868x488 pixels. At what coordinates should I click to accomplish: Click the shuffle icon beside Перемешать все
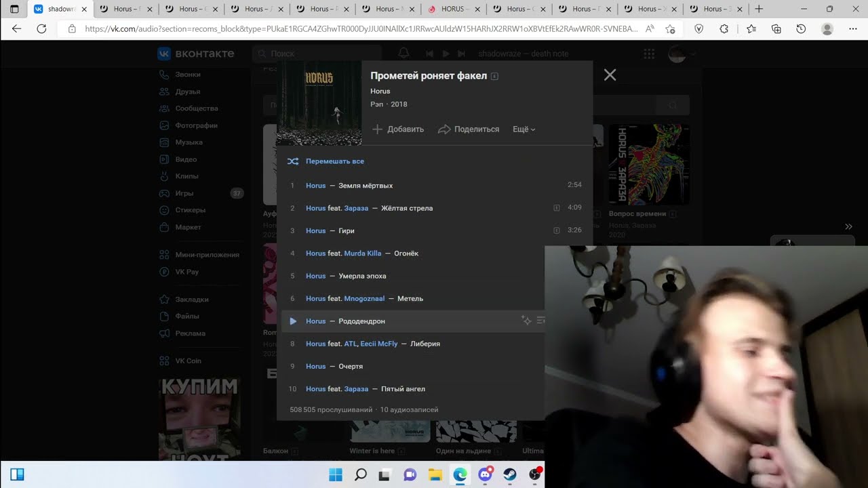[293, 161]
